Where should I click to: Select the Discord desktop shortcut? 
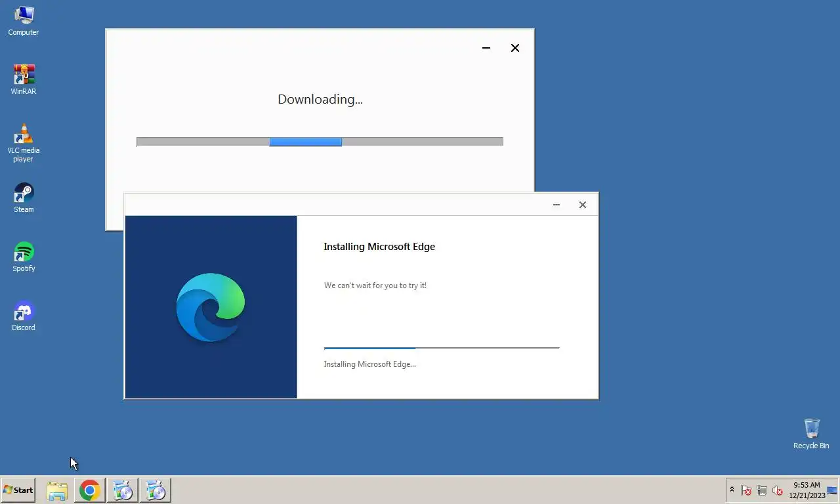click(x=24, y=316)
